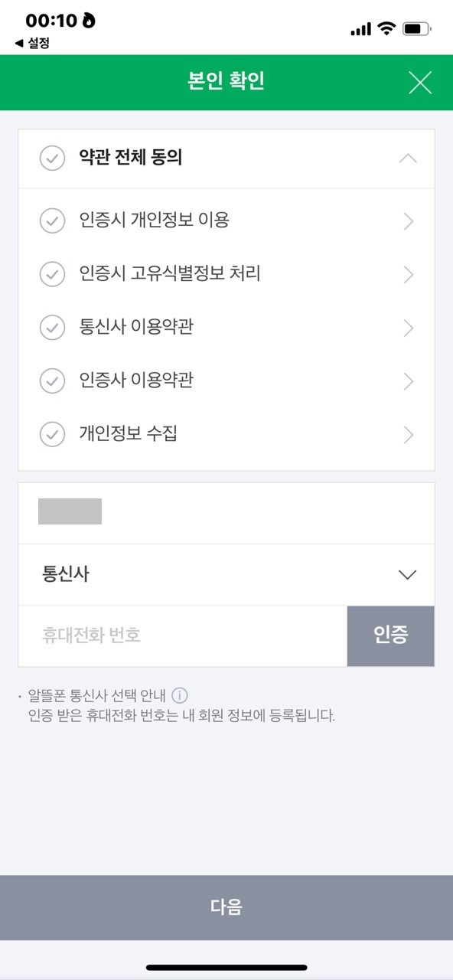Collapse the 약관 전체 동의 section
The height and width of the screenshot is (980, 453).
click(x=408, y=158)
